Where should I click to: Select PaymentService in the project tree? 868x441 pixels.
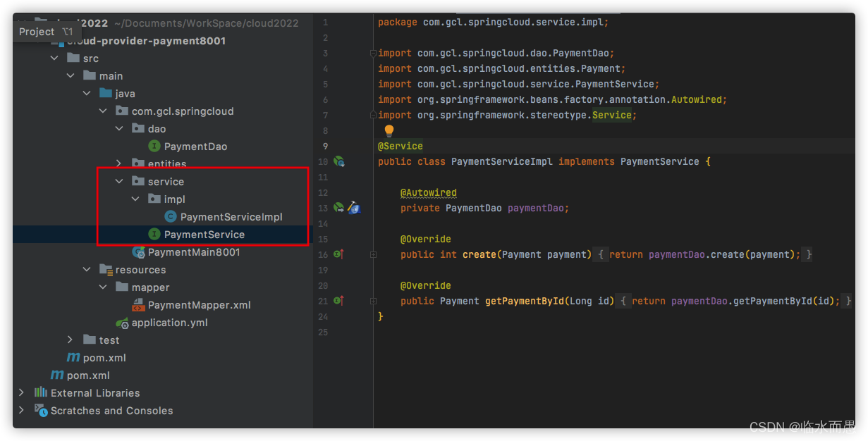tap(204, 235)
